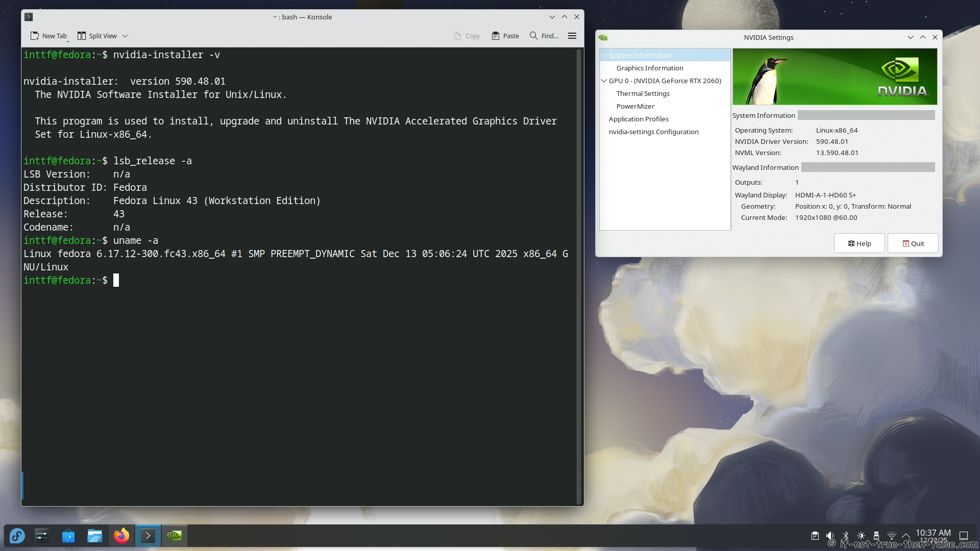
Task: Open clipboard tray icon
Action: coord(815,536)
